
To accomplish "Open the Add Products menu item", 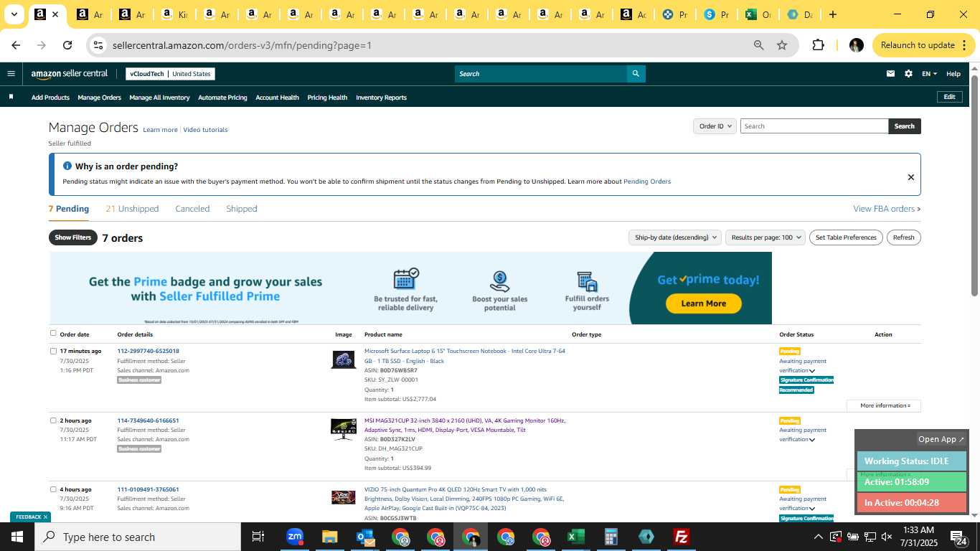I will [50, 98].
